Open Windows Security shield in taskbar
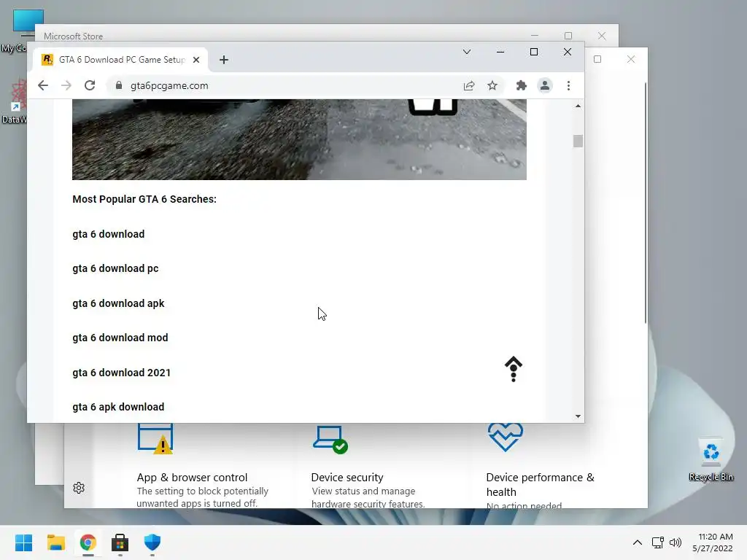This screenshot has height=560, width=747. tap(152, 542)
